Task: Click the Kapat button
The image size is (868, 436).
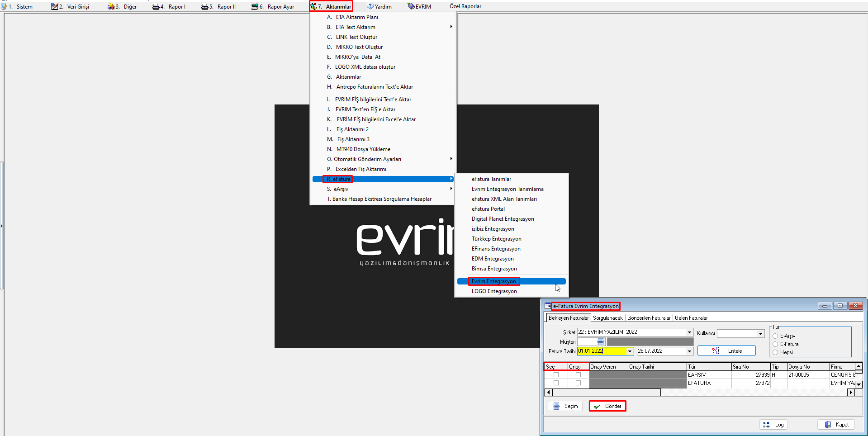Action: click(836, 425)
